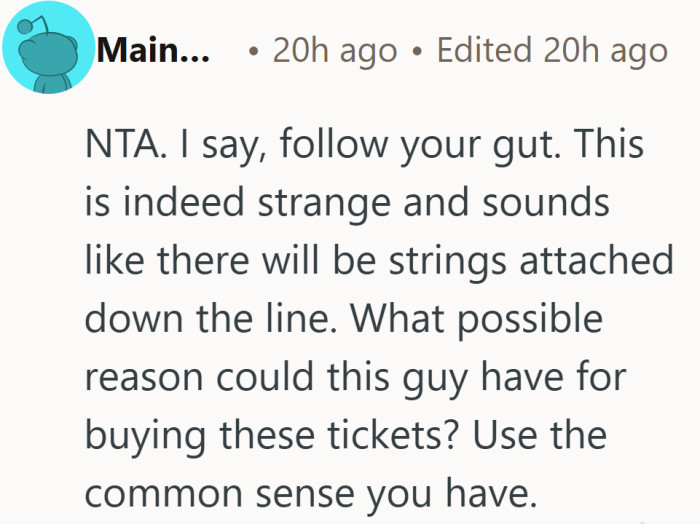Click the "20h ago" comment timestamp
The width and height of the screenshot is (700, 524).
(334, 51)
